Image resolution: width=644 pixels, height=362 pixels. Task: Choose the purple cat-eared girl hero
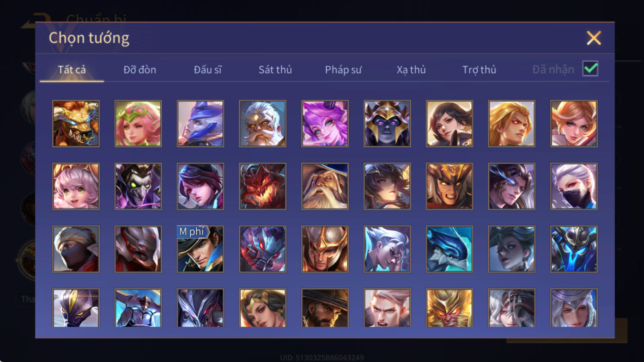coord(325,124)
